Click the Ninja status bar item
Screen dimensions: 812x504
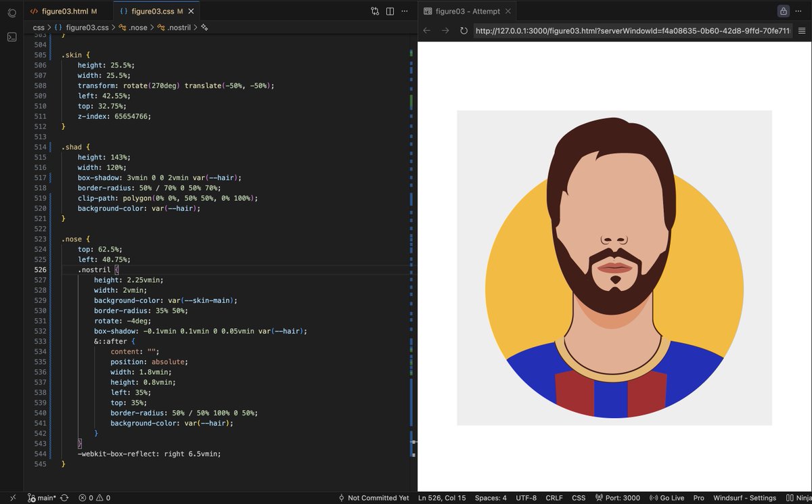(798, 498)
